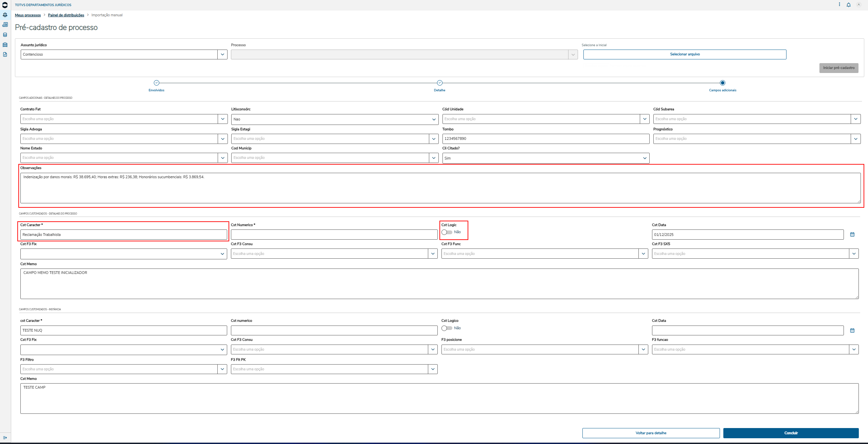Click the building sidebar icon

tap(5, 45)
